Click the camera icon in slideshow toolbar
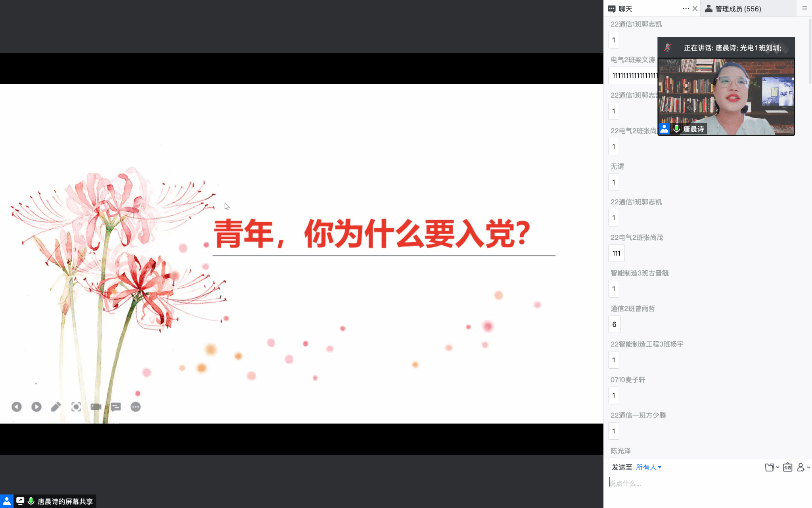Screen dimensions: 812x508 pos(96,407)
